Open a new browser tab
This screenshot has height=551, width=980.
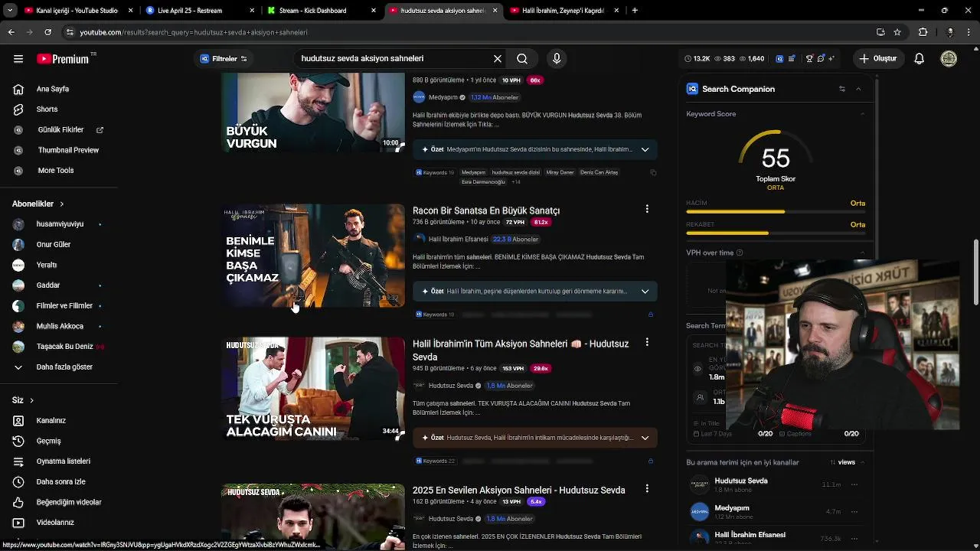635,11
